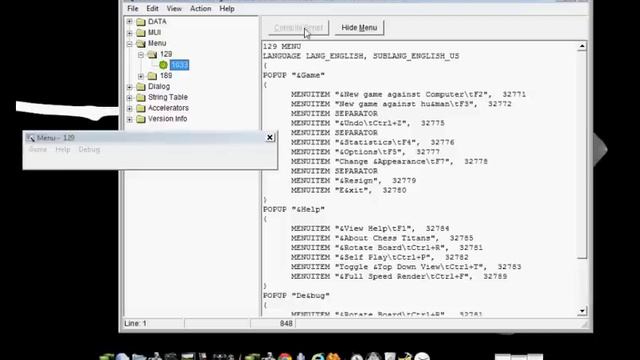The height and width of the screenshot is (360, 640).
Task: Click the '&Resign' menu item line
Action: (x=353, y=181)
